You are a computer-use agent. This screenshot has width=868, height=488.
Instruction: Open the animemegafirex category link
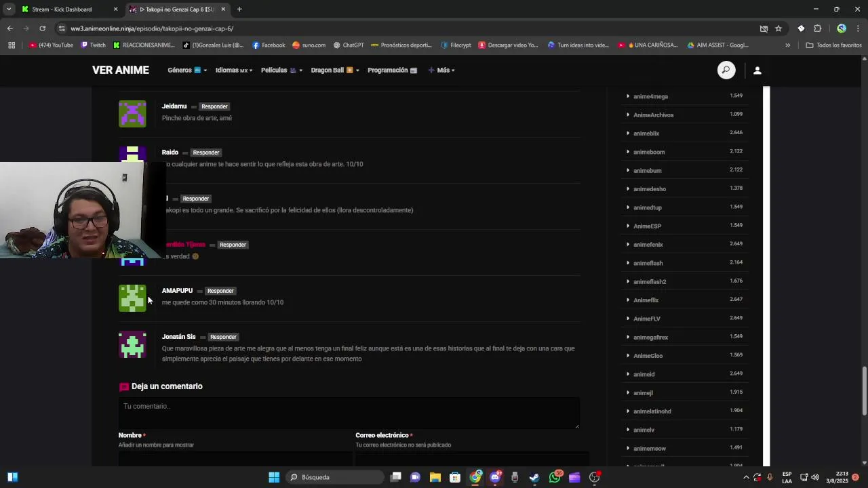click(x=650, y=337)
